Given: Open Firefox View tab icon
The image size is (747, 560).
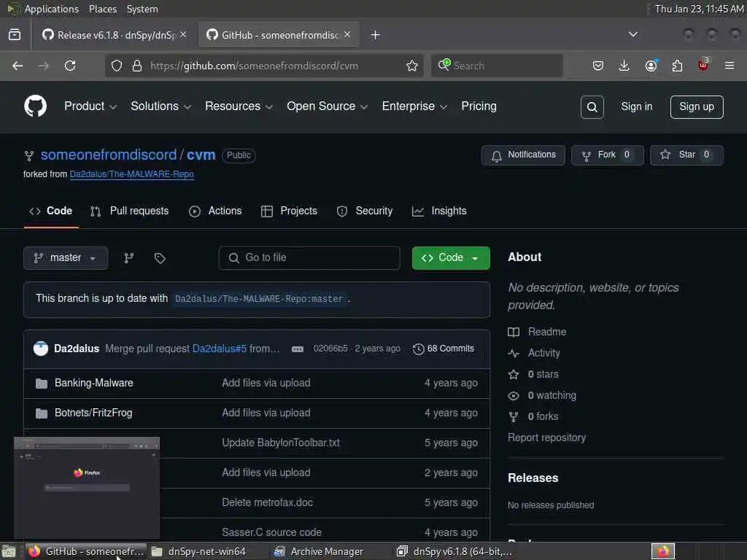Looking at the screenshot, I should pyautogui.click(x=15, y=35).
